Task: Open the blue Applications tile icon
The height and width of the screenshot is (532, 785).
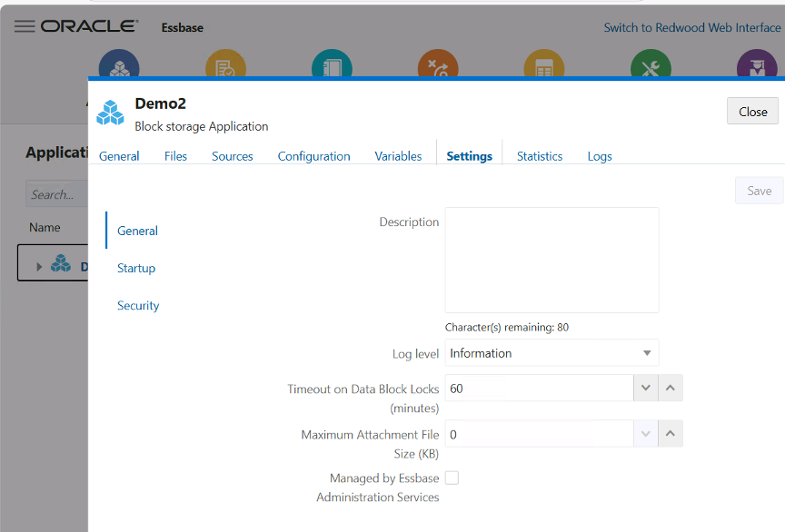Action: [x=118, y=66]
